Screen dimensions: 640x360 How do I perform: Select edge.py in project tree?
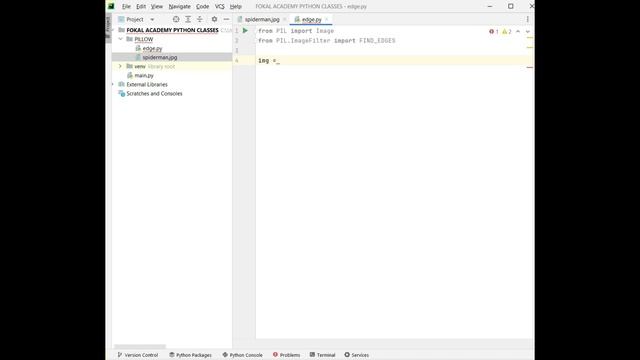coord(152,48)
